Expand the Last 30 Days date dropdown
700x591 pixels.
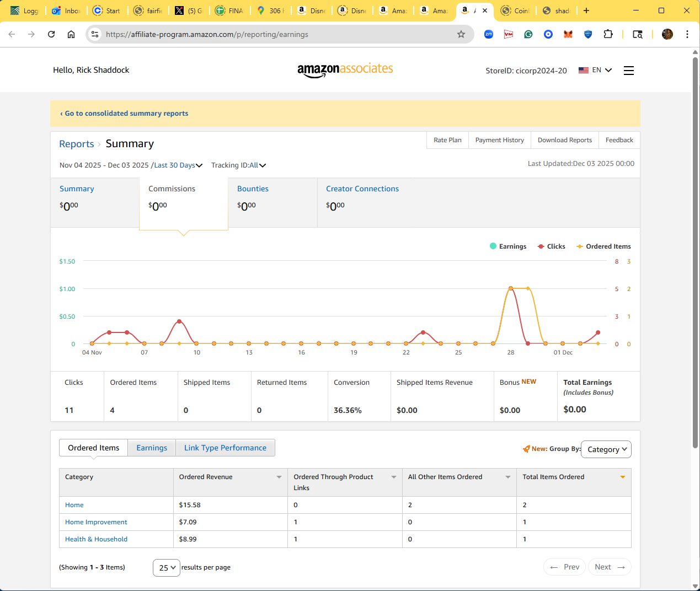click(178, 165)
